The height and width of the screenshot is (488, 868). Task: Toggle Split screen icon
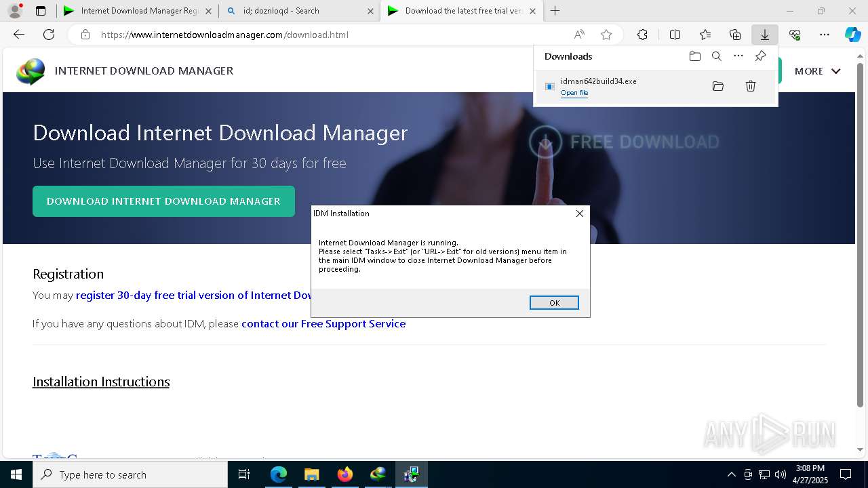click(x=675, y=35)
